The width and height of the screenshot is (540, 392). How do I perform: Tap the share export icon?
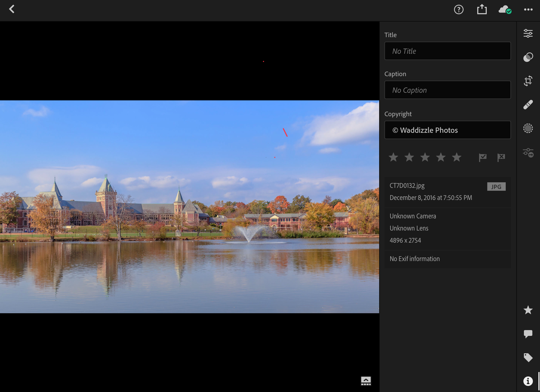click(482, 9)
